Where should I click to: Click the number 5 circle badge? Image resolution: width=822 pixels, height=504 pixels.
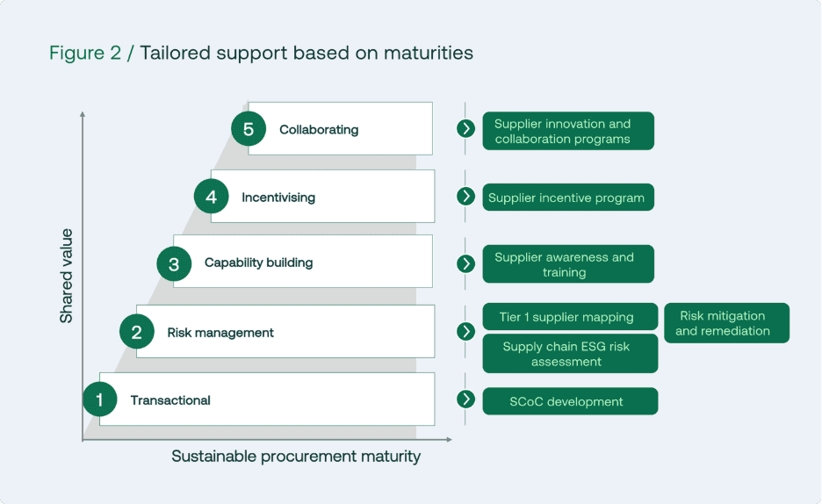[249, 129]
